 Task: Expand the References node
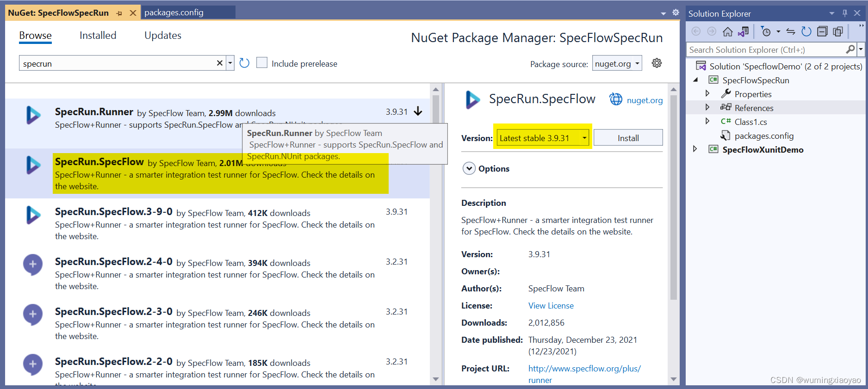(x=707, y=107)
